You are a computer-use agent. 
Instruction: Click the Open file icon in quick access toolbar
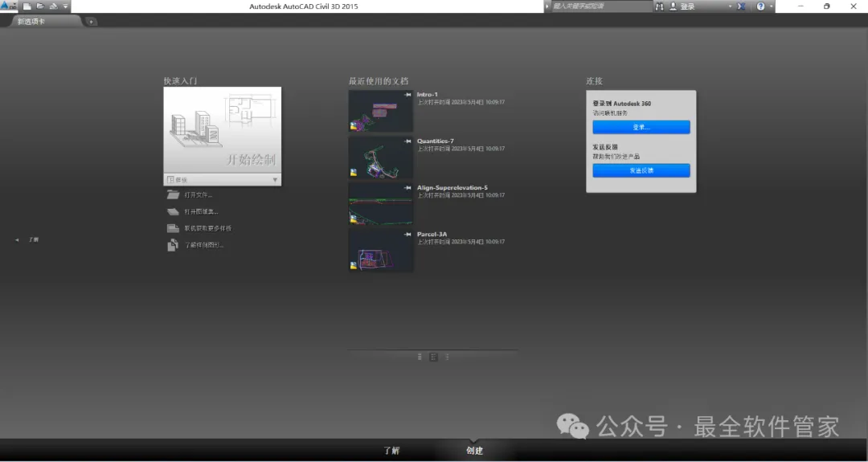(40, 6)
